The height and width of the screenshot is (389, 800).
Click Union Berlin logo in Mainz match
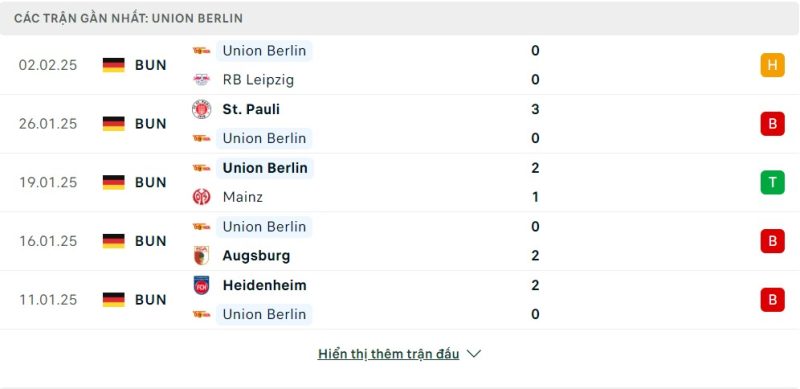pyautogui.click(x=202, y=168)
